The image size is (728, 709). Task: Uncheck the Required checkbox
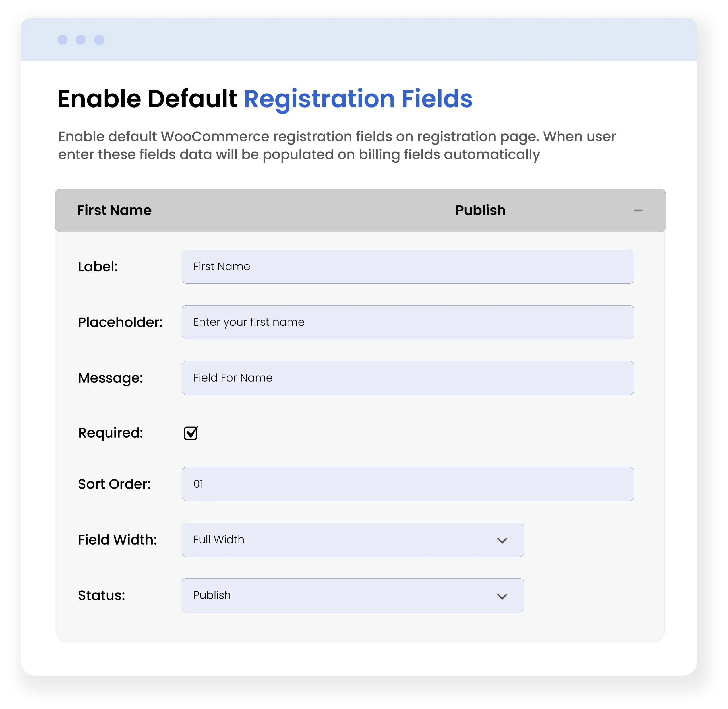point(191,433)
